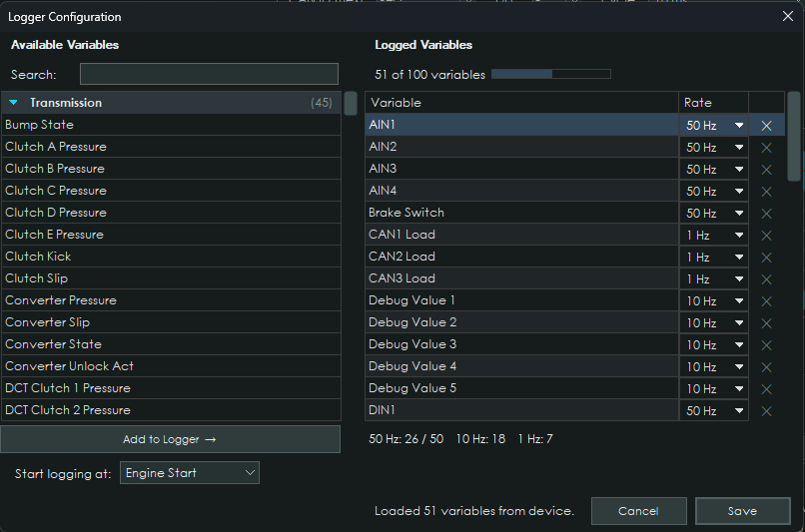Open the Start logging at dropdown
Viewport: 805px width, 532px height.
tap(190, 472)
